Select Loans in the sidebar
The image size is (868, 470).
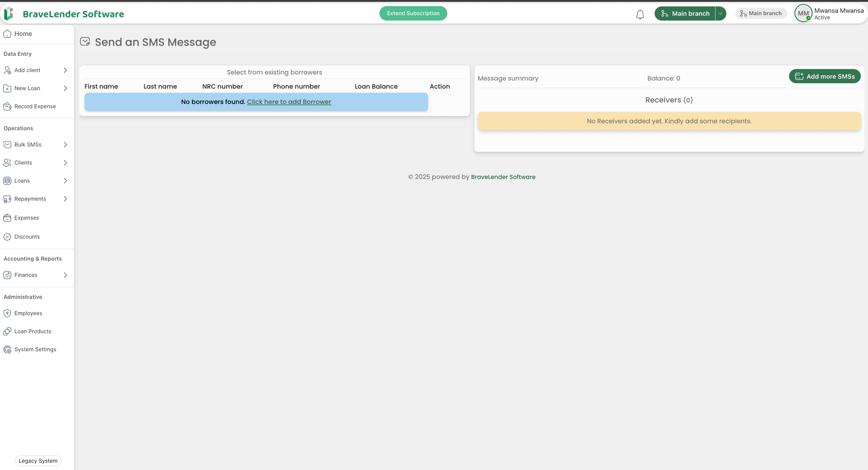point(22,181)
